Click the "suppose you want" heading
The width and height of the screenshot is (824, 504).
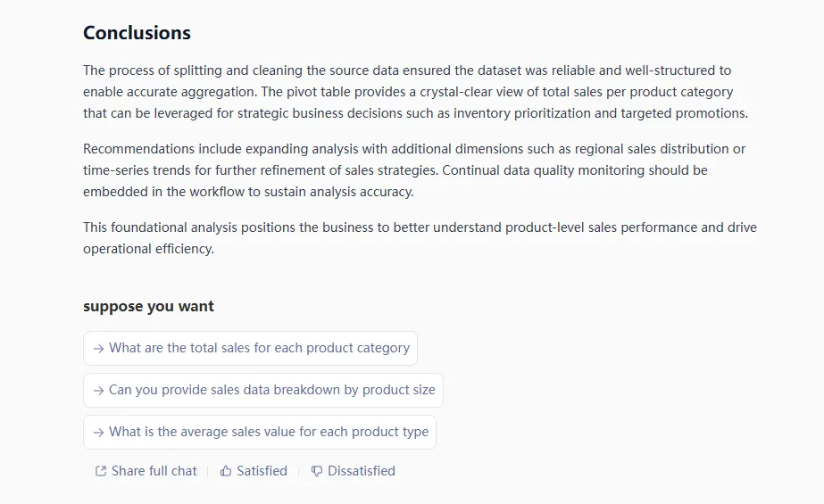pyautogui.click(x=148, y=306)
